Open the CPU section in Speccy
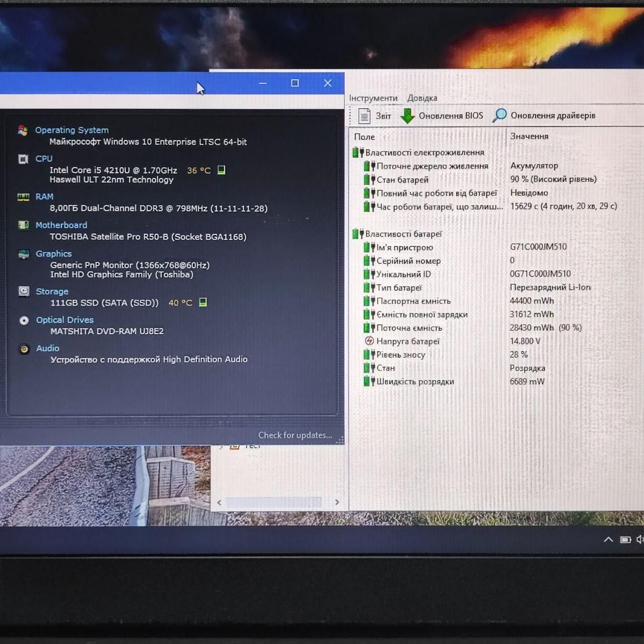Screen dimensions: 644x644 click(44, 158)
